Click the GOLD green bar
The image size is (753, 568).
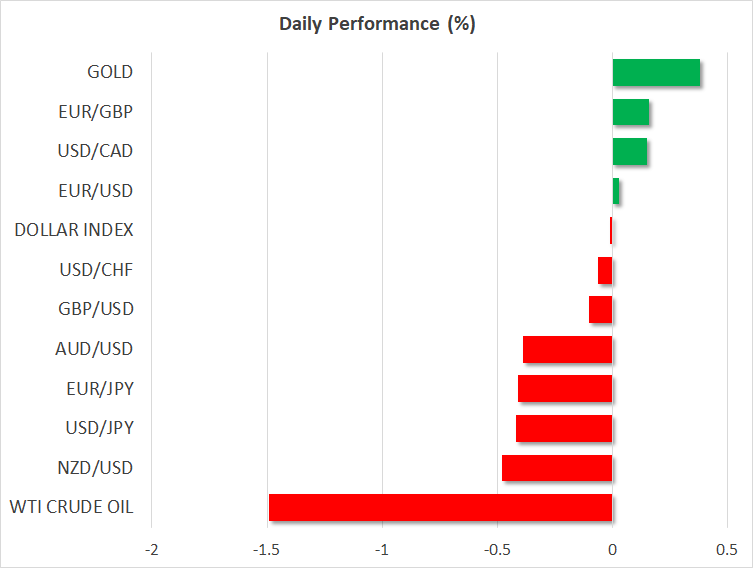coord(656,73)
